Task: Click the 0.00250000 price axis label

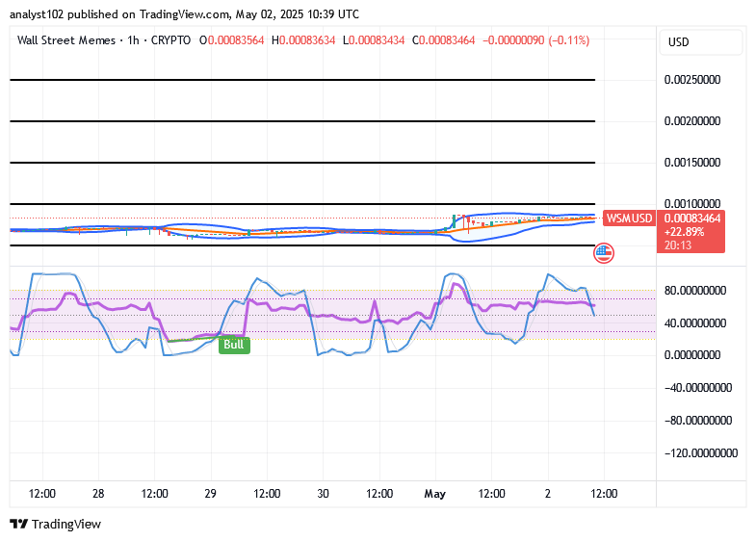Action: 692,80
